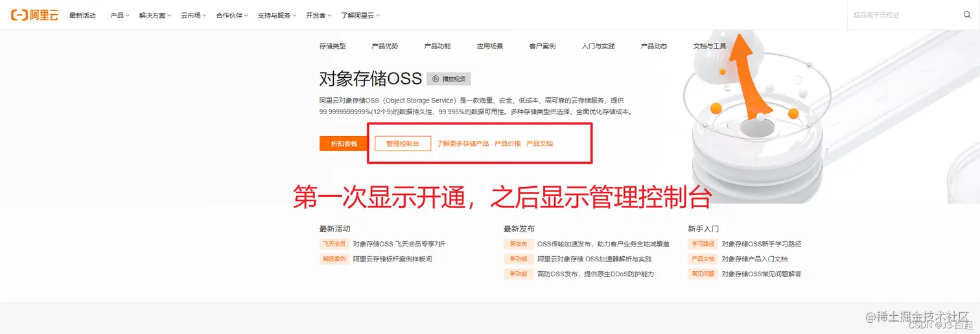The height and width of the screenshot is (334, 980).
Task: Open 对象存储OSS新手学习路径 guide
Action: pyautogui.click(x=762, y=245)
